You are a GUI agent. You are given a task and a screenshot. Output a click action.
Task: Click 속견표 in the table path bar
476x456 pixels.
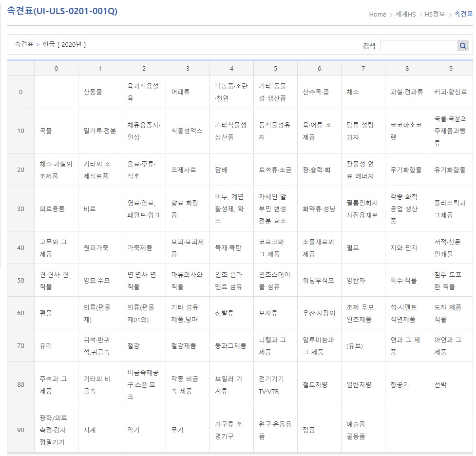pyautogui.click(x=24, y=44)
